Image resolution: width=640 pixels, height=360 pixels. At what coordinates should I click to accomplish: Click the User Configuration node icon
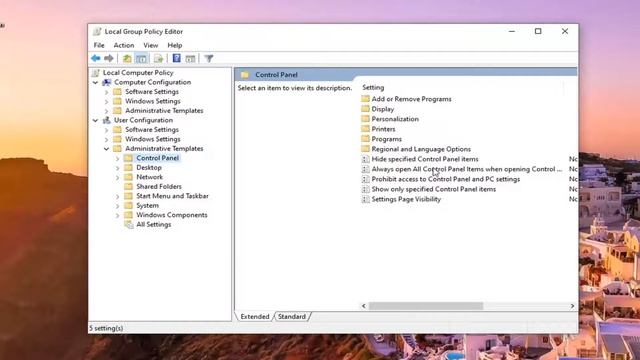click(x=107, y=120)
